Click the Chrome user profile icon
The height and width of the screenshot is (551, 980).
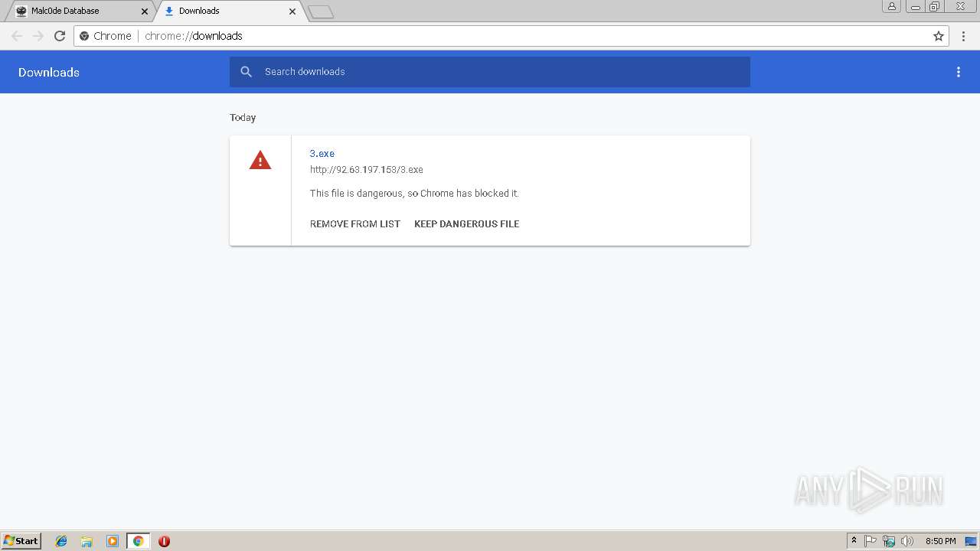tap(892, 6)
